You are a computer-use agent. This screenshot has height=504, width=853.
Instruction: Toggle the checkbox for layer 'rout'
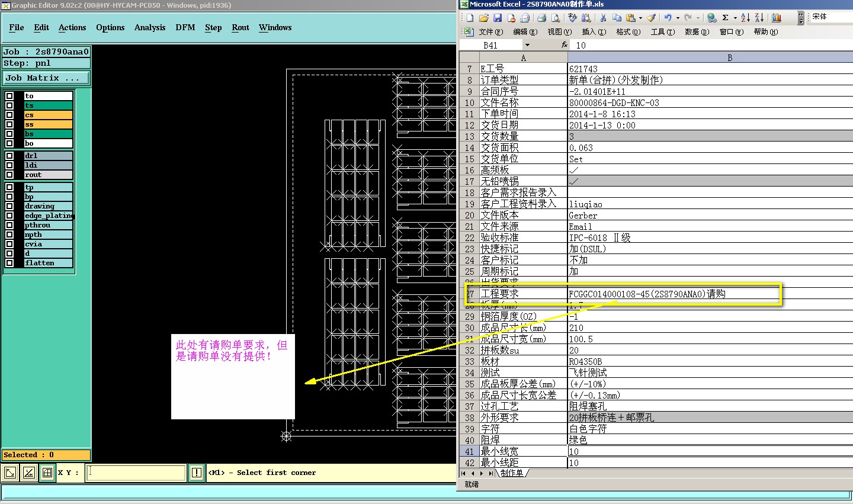pyautogui.click(x=9, y=175)
